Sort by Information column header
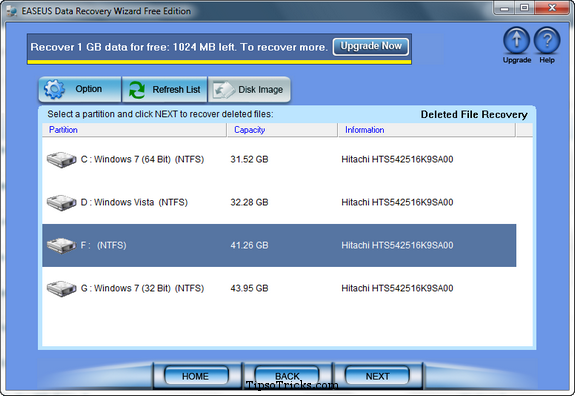The image size is (575, 396). tap(427, 130)
